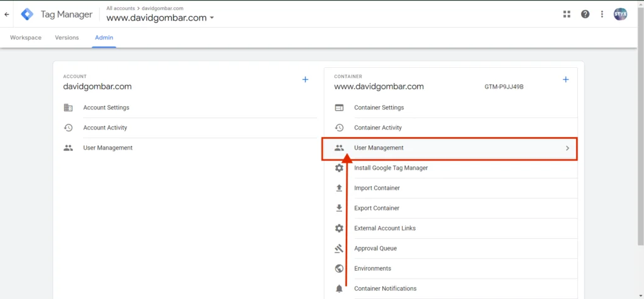Screen dimensions: 644x299
Task: Open the www.davidgombar.com container dropdown
Action: point(160,18)
